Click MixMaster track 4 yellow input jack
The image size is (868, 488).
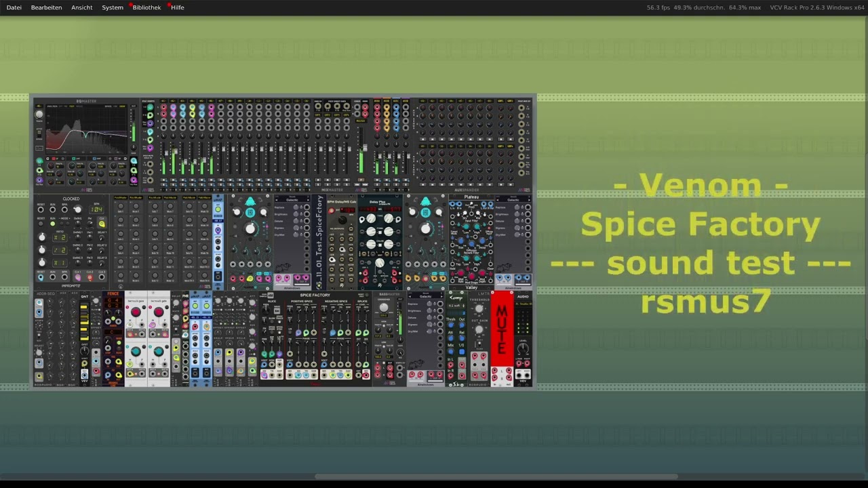pos(192,107)
